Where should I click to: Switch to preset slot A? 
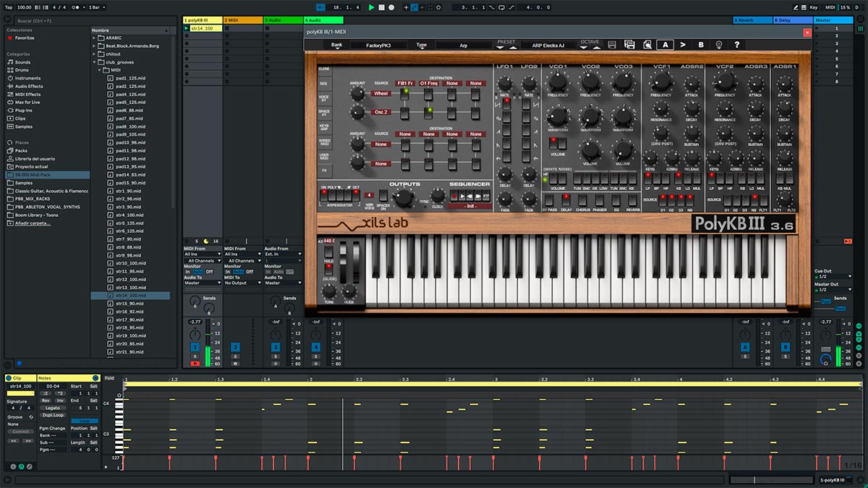[x=665, y=45]
